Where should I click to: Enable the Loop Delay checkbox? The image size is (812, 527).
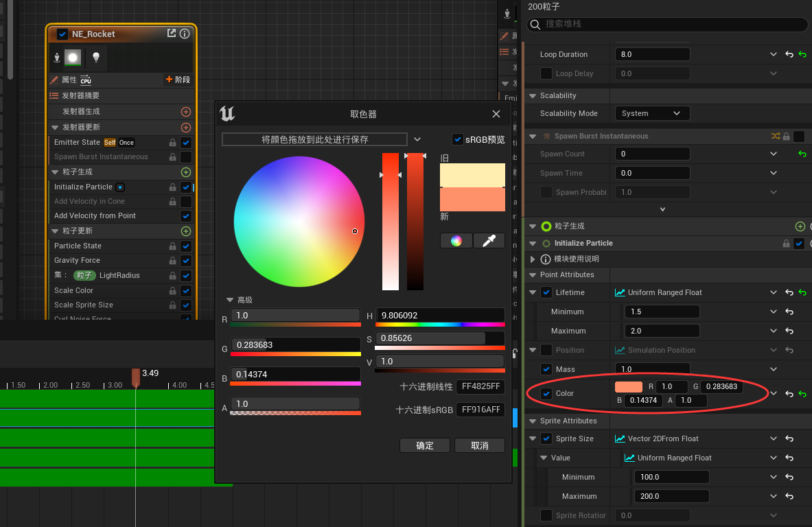pos(546,73)
